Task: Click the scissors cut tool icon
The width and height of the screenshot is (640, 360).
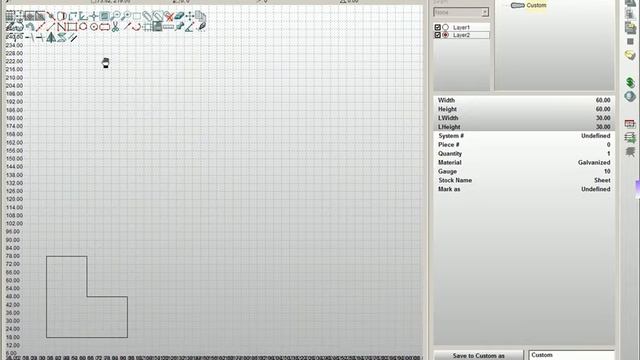Action: tap(115, 27)
